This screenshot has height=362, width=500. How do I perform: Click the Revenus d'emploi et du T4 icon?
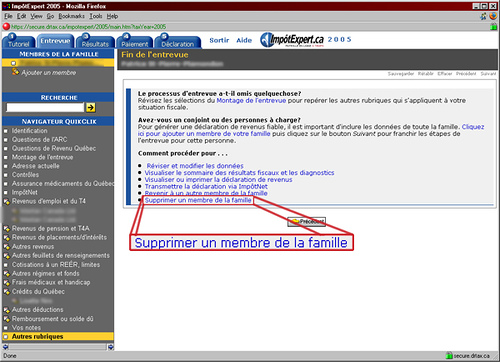6,201
